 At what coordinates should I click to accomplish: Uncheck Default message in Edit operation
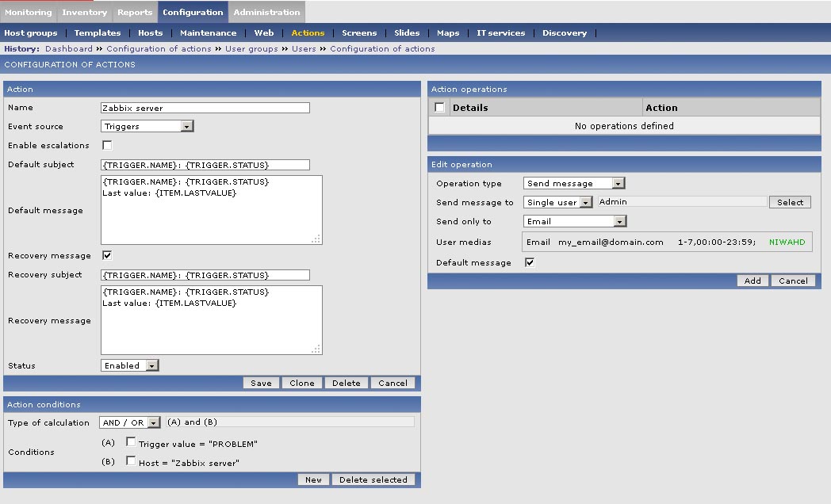[x=530, y=262]
